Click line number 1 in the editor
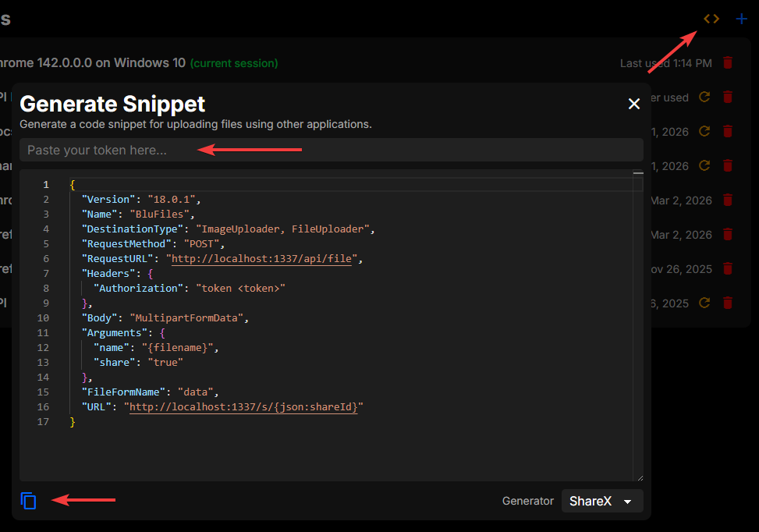Viewport: 759px width, 532px height. (x=46, y=185)
